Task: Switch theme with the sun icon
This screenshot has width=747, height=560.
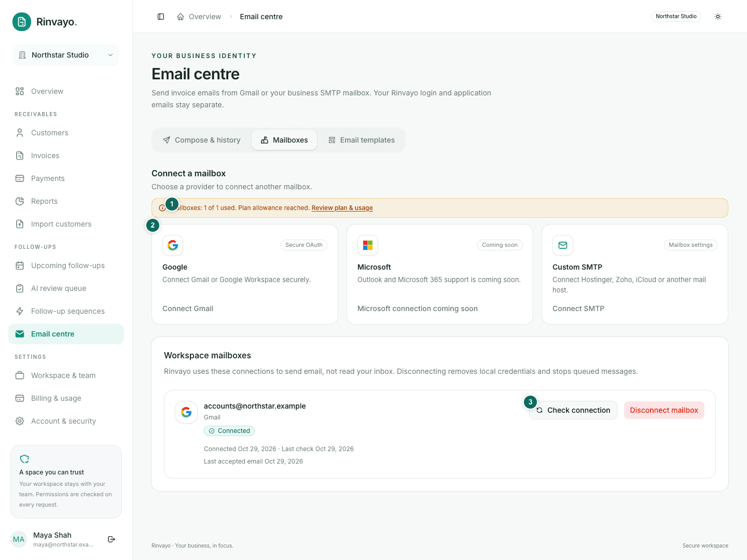Action: point(718,17)
